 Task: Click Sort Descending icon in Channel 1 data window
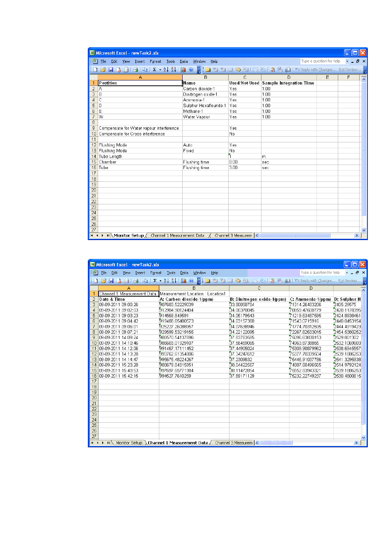(x=174, y=281)
